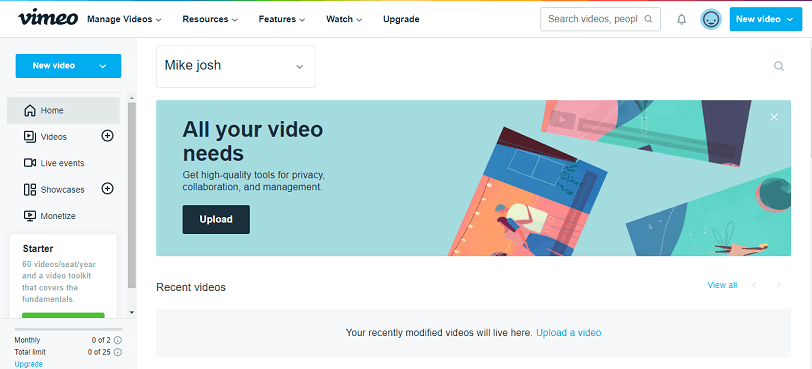
Task: Select Videos in the sidebar
Action: click(54, 137)
